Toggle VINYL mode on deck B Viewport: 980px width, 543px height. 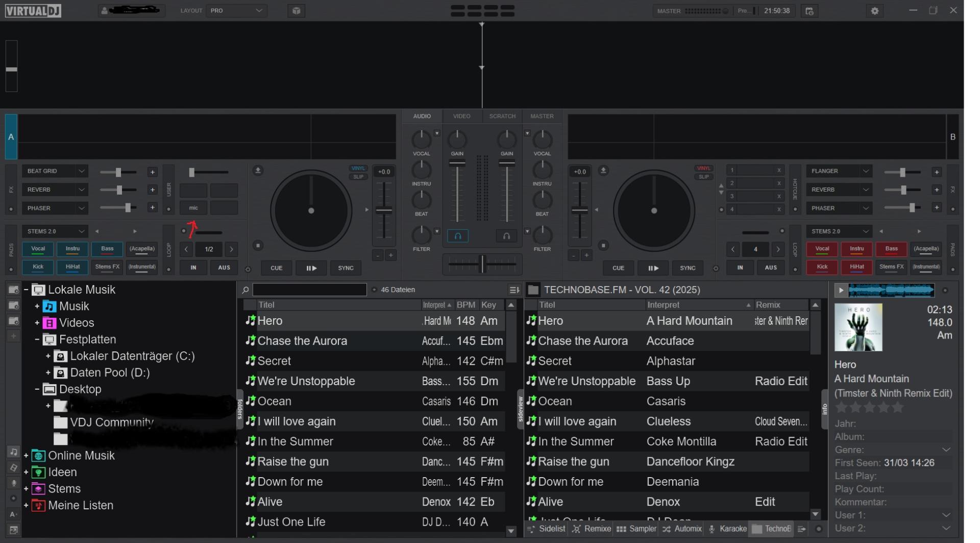coord(704,168)
